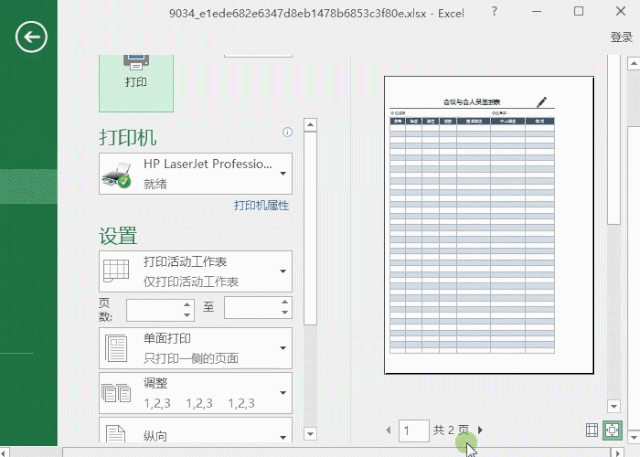Go back using the circled arrow
Viewport: 640px width, 457px height.
point(31,37)
